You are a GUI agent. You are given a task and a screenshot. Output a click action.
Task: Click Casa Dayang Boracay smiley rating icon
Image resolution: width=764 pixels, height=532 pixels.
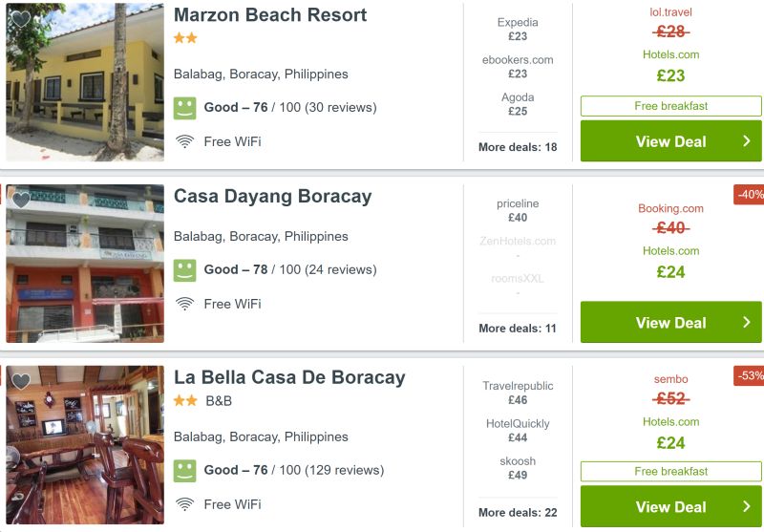tap(184, 270)
